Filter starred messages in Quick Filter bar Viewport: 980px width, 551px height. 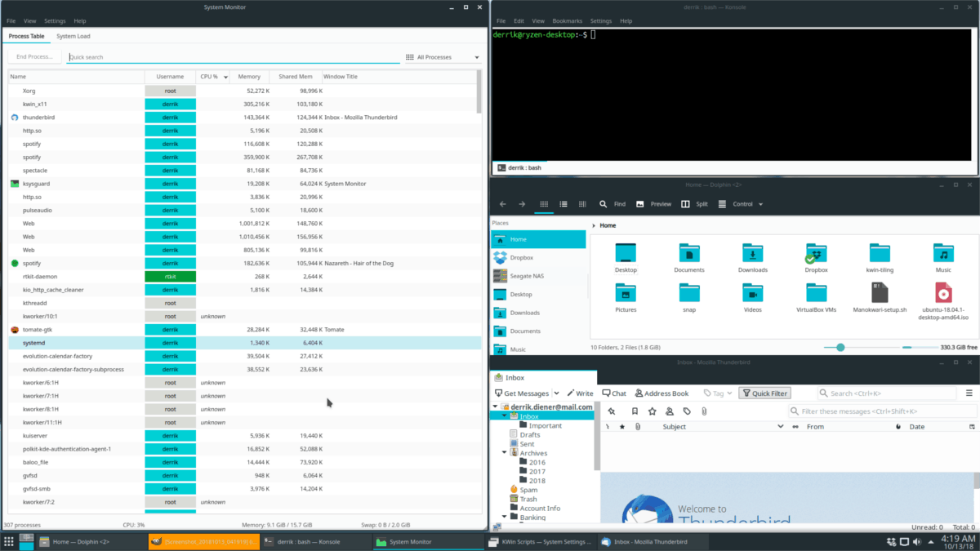click(x=651, y=411)
